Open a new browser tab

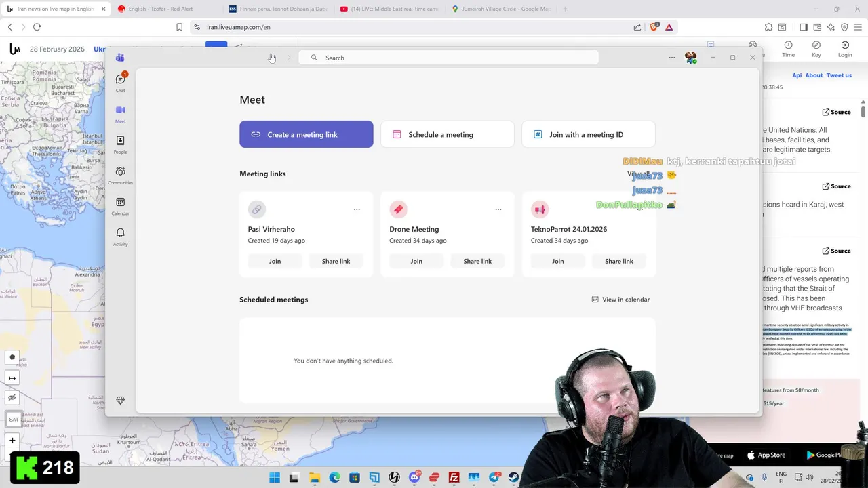[x=565, y=9]
